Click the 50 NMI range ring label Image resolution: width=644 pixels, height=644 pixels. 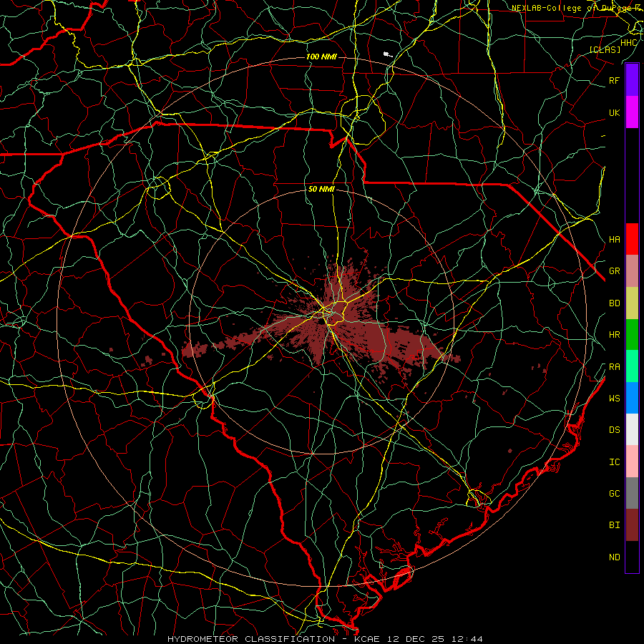pyautogui.click(x=321, y=189)
